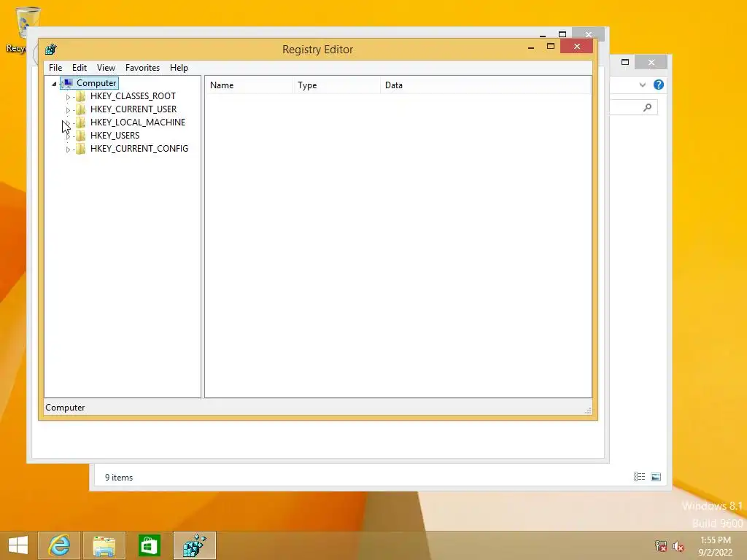Maximize the Registry Editor window
The image size is (747, 560).
click(x=551, y=46)
